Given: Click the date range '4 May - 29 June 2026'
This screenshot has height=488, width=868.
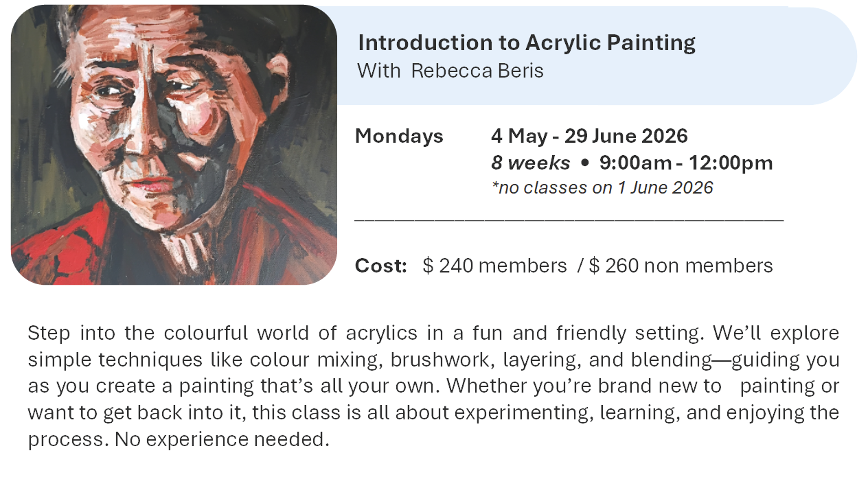Looking at the screenshot, I should coord(589,136).
